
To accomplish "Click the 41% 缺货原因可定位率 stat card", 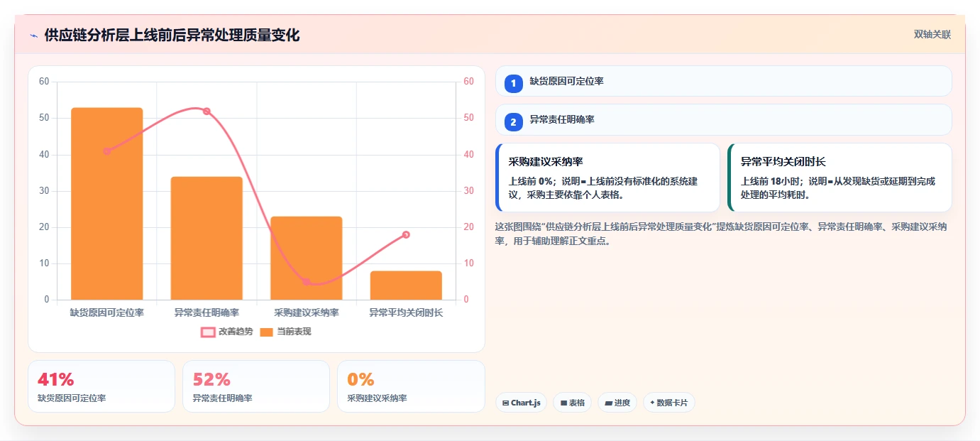I will 101,386.
